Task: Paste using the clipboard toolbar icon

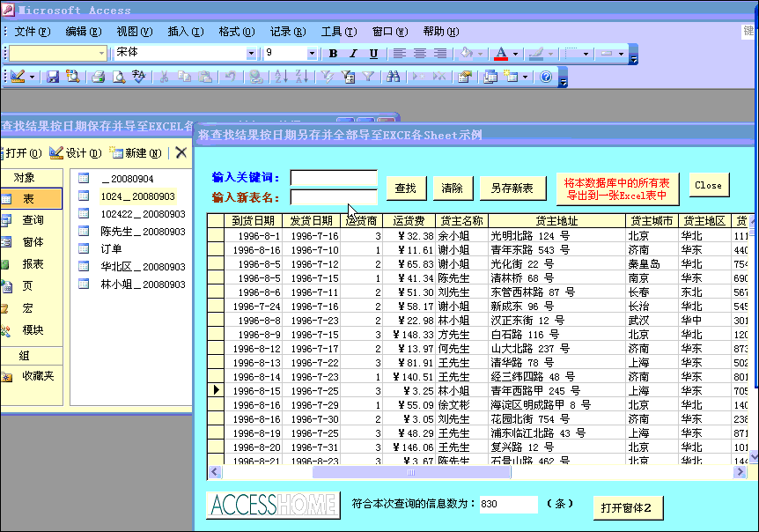Action: (x=205, y=77)
